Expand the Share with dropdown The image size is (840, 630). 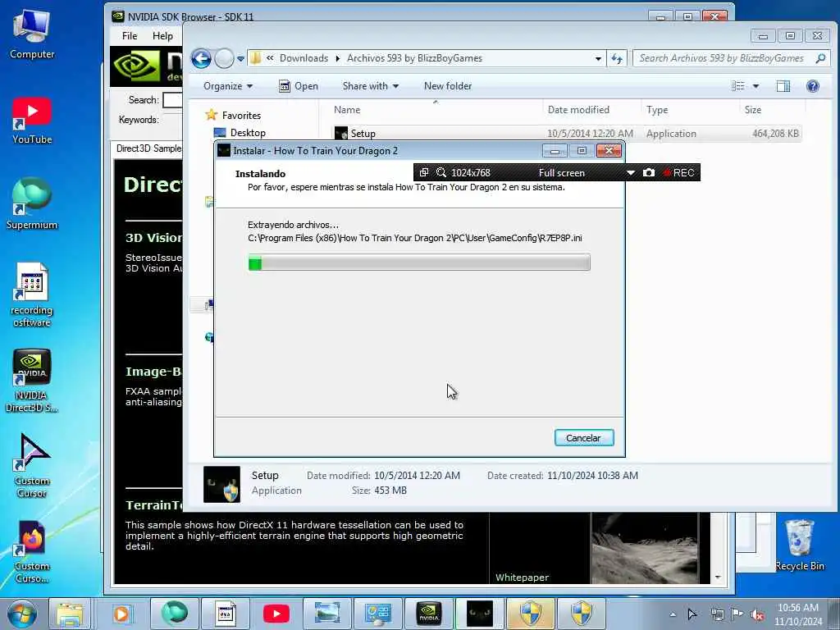point(370,85)
